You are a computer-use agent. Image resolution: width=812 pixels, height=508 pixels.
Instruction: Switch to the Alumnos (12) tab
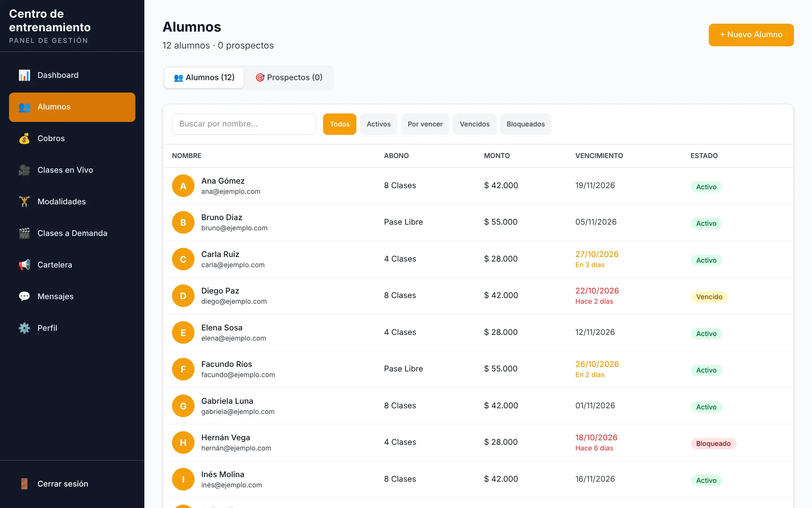point(204,78)
